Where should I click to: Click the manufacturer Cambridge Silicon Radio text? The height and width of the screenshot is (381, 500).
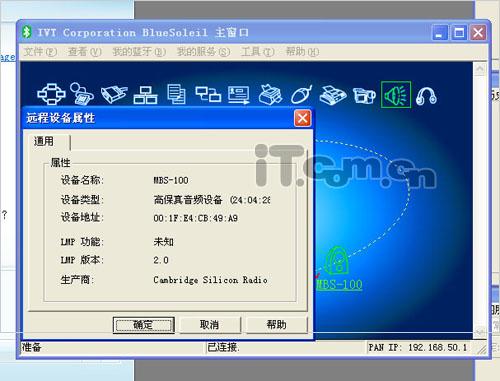tap(210, 280)
